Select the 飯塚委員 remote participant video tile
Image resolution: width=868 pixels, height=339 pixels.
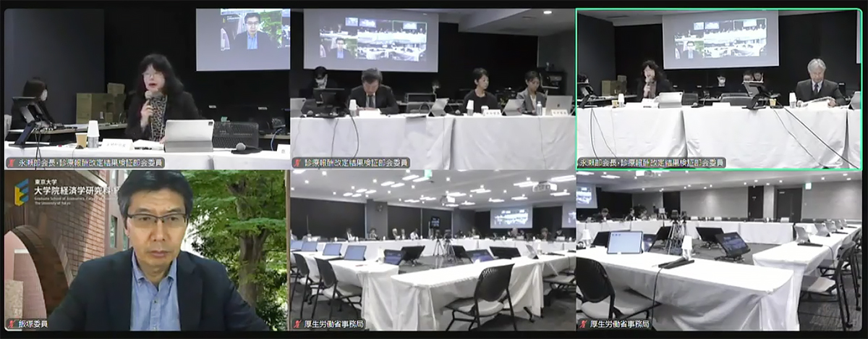click(146, 251)
